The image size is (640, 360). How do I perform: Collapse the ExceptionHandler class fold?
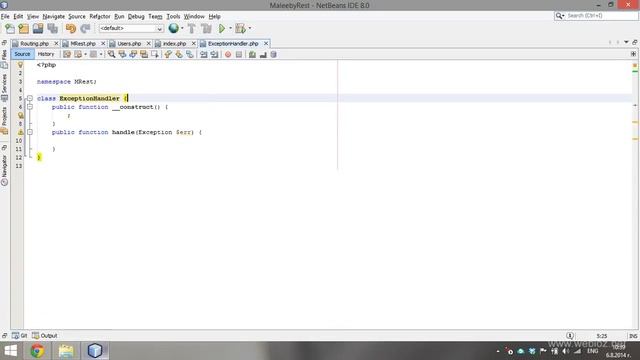(30, 98)
